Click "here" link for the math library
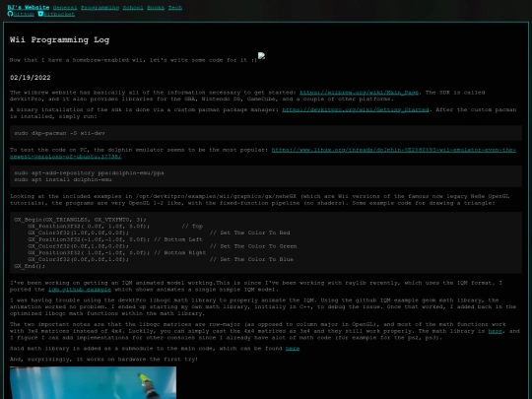The image size is (532, 399). pyautogui.click(x=496, y=331)
